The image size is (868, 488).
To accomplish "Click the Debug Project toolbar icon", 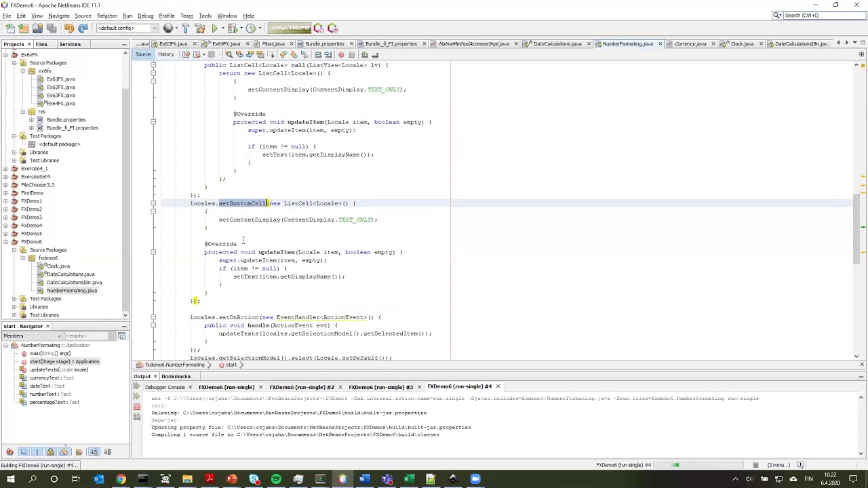I will click(233, 28).
